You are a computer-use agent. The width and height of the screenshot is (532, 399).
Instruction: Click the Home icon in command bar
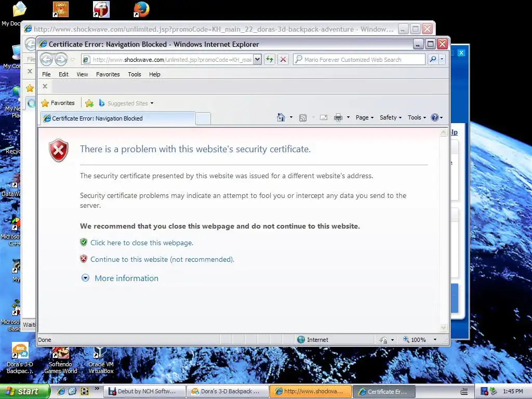click(x=281, y=117)
